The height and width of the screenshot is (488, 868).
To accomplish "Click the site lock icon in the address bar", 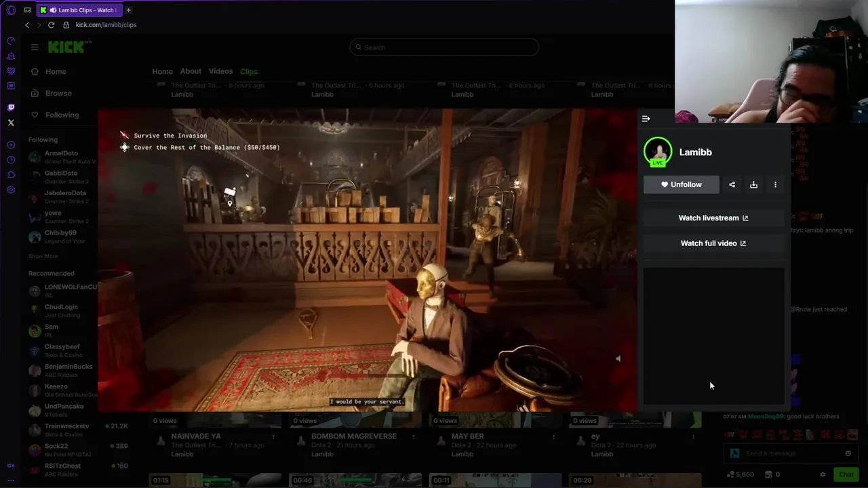I will [x=66, y=25].
